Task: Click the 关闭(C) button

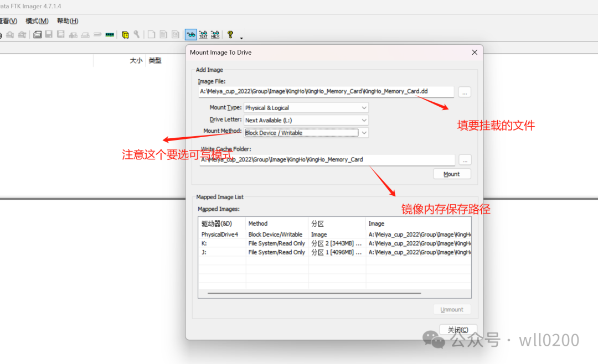Action: pyautogui.click(x=457, y=330)
